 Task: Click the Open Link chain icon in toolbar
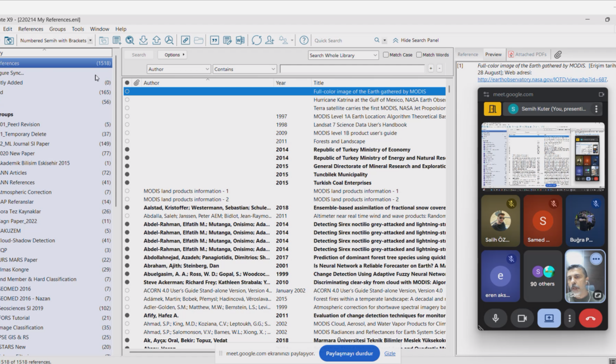pos(185,40)
